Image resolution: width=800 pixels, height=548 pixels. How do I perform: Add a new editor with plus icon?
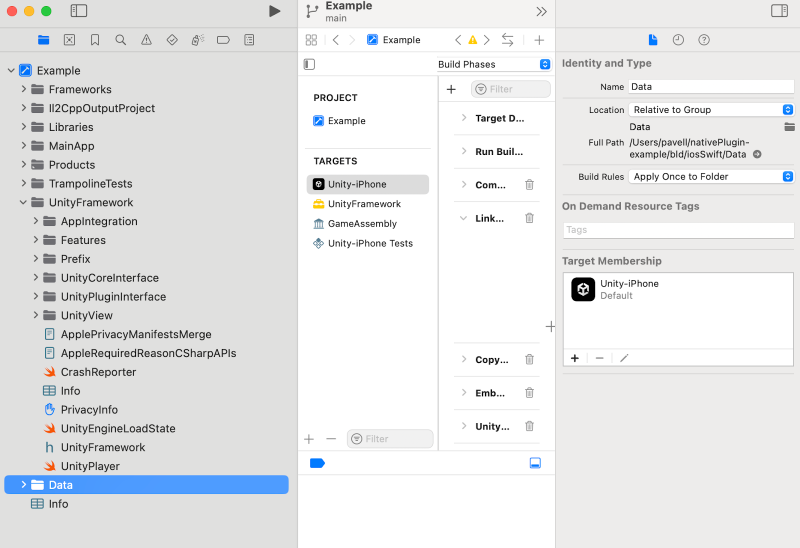[x=539, y=40]
